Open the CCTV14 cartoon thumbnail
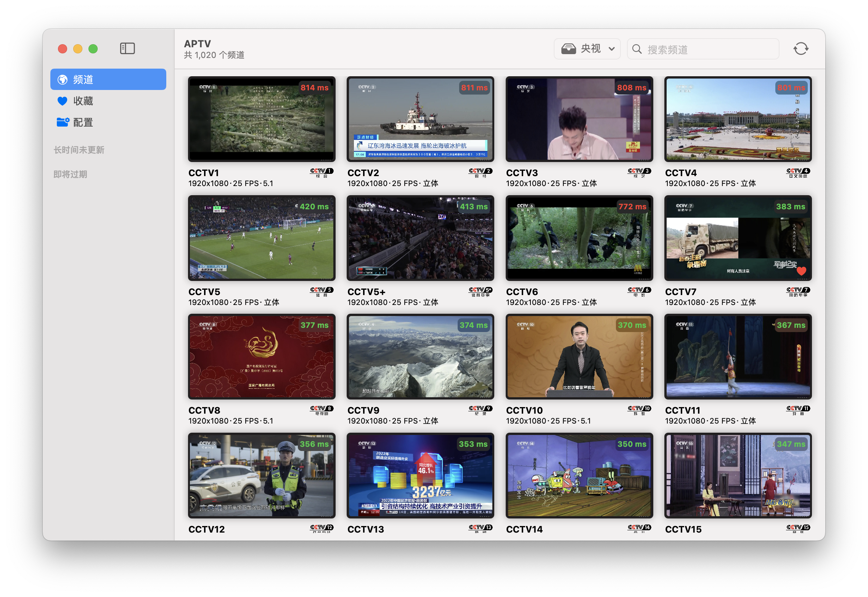The image size is (868, 597). pyautogui.click(x=579, y=475)
